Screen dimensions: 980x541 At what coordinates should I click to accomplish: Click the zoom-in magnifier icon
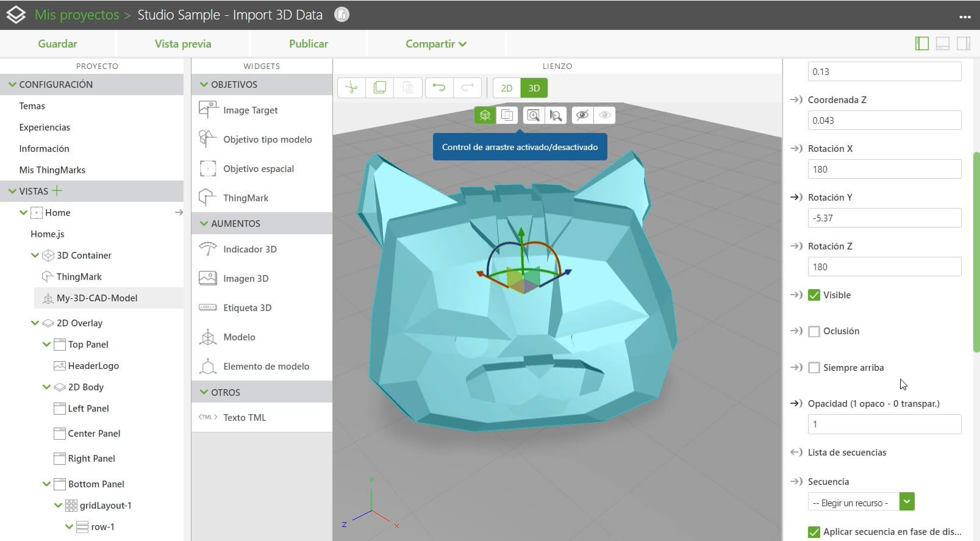(x=534, y=115)
